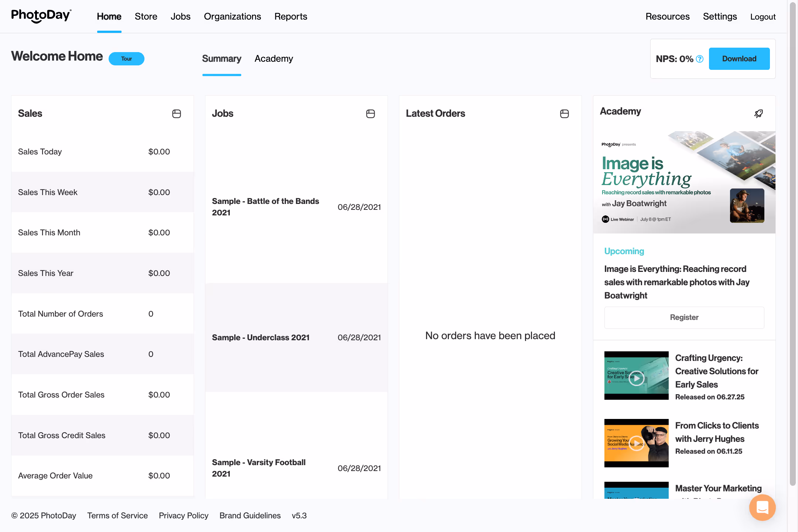Click the Master Your Marketing thumbnail
Image resolution: width=798 pixels, height=532 pixels.
pos(636,490)
